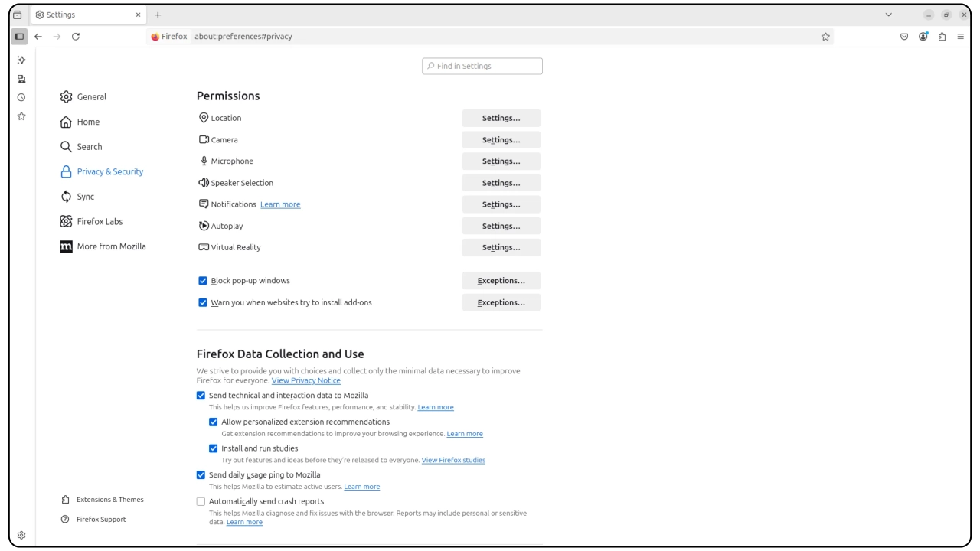Open the AI chatbot sidebar panel

(x=21, y=60)
